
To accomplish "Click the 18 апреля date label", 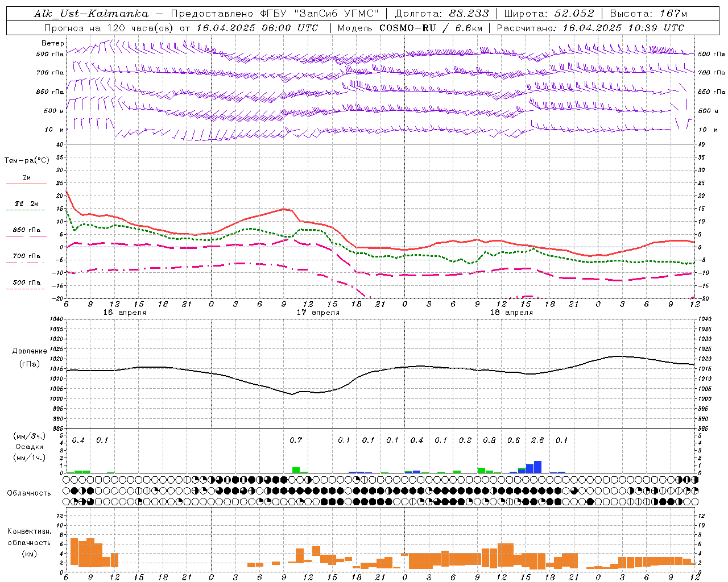I will 511,313.
